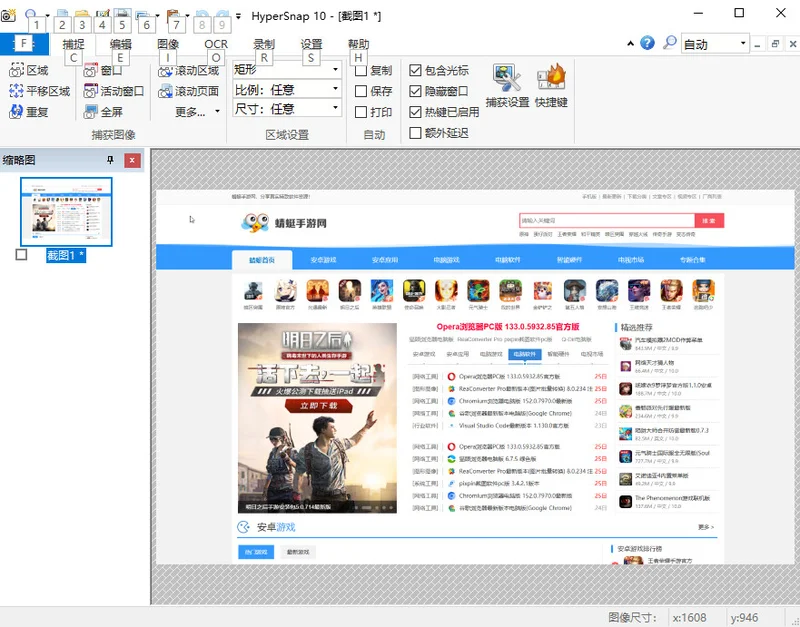This screenshot has width=800, height=627.
Task: Collapse the ribbon with the up caret
Action: (631, 43)
